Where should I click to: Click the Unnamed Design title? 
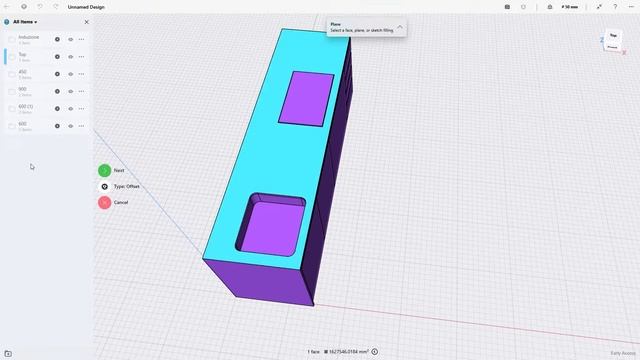pyautogui.click(x=86, y=7)
